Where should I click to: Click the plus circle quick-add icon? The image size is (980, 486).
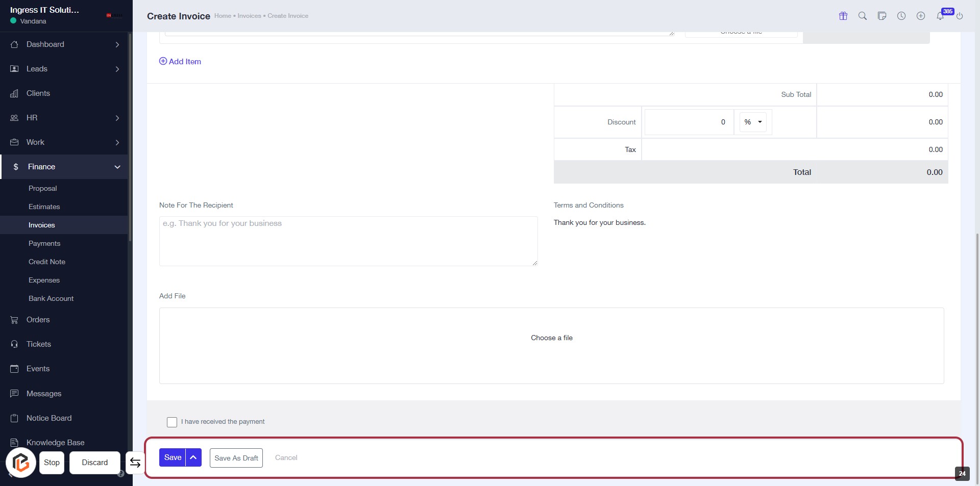pos(921,16)
